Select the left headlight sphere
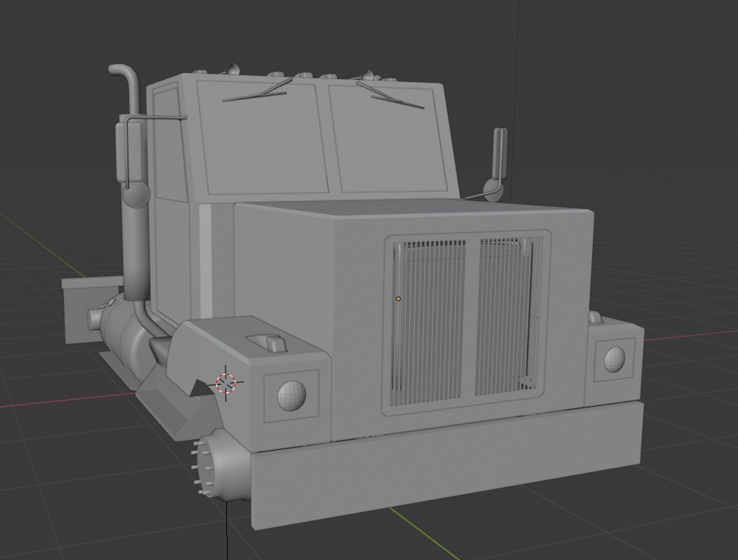 (292, 395)
